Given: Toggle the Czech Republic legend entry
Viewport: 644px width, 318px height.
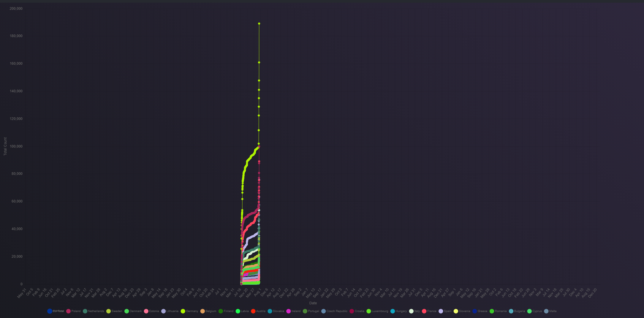Looking at the screenshot, I should tap(334, 311).
